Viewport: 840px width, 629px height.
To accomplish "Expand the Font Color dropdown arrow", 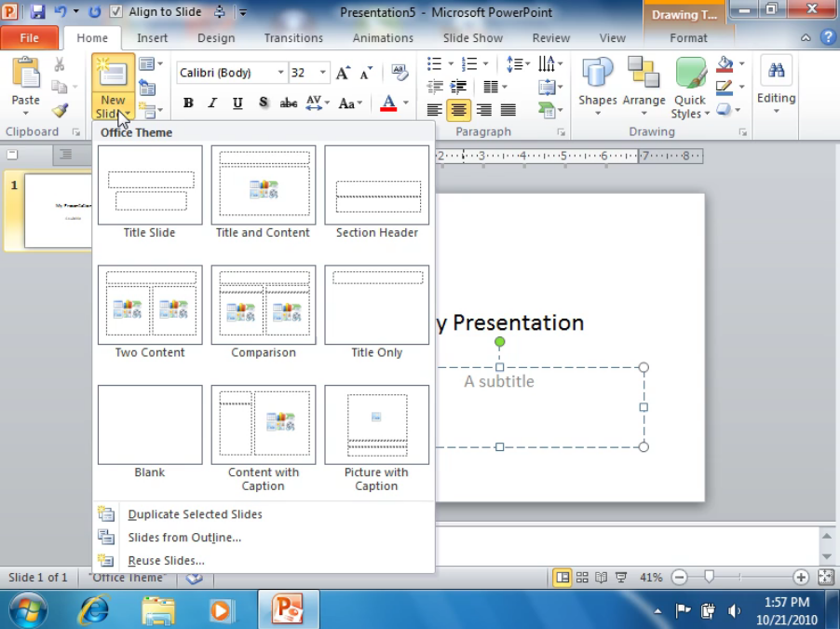I will tap(406, 103).
